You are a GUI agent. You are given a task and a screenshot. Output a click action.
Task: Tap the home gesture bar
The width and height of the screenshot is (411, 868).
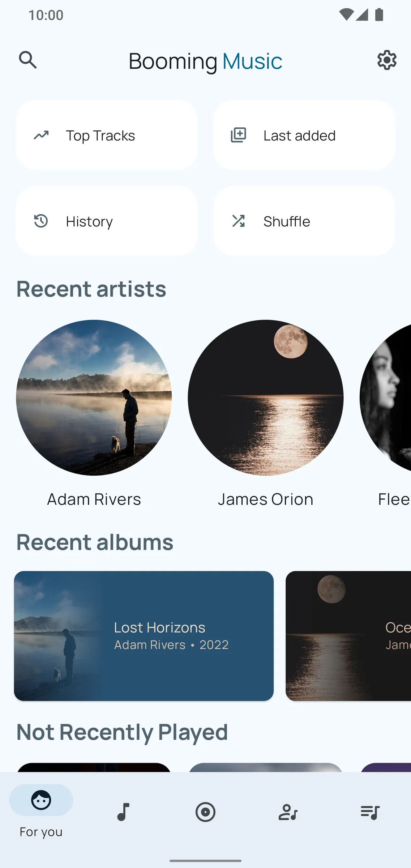coord(205,860)
